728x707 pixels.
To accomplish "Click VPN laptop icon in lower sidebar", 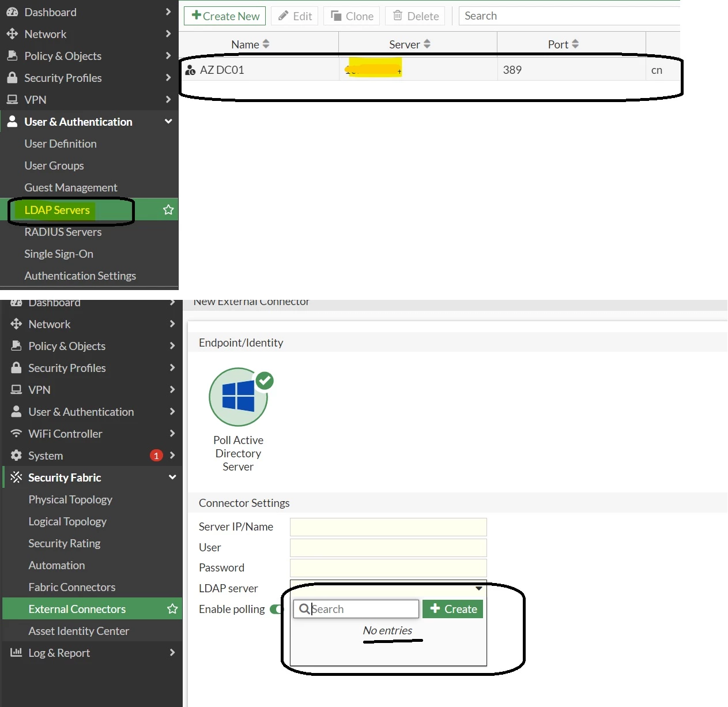I will click(x=16, y=390).
